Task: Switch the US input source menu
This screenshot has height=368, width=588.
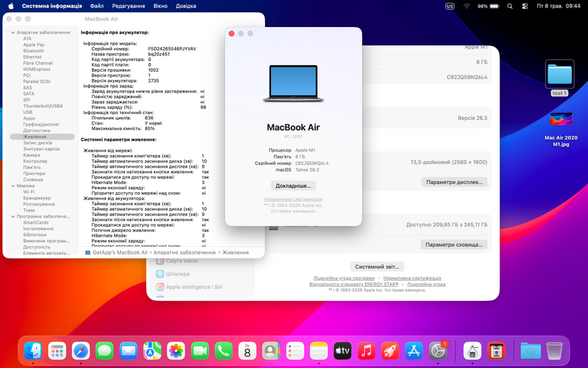Action: click(449, 6)
